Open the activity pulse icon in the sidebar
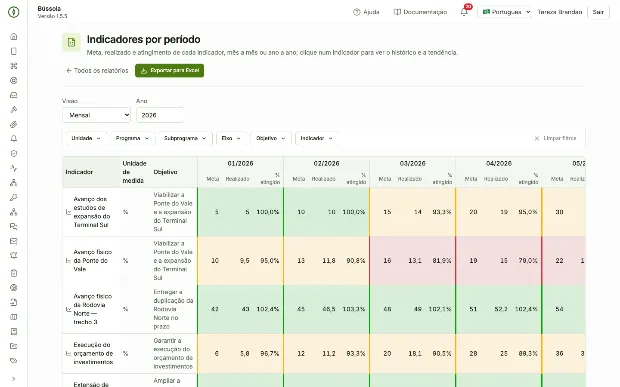 [x=13, y=168]
